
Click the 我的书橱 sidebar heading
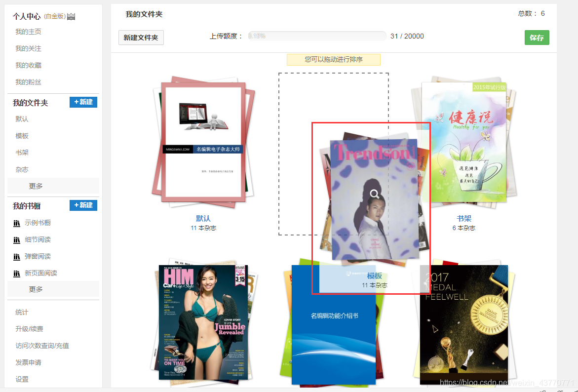[27, 206]
